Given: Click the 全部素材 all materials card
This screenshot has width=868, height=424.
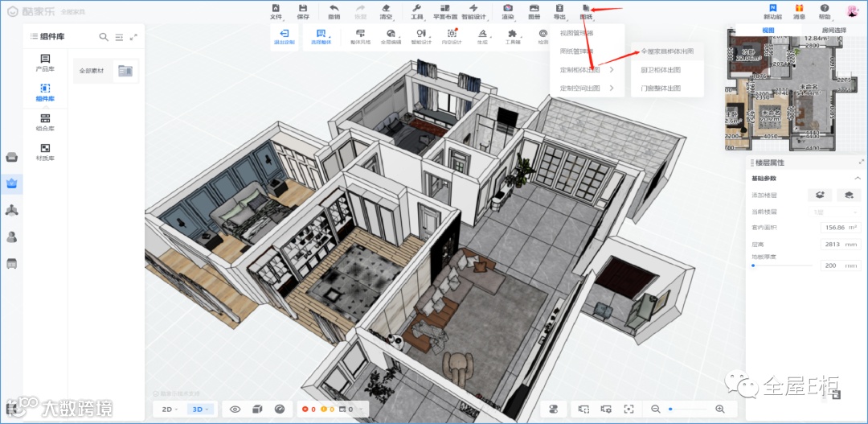Looking at the screenshot, I should click(106, 71).
